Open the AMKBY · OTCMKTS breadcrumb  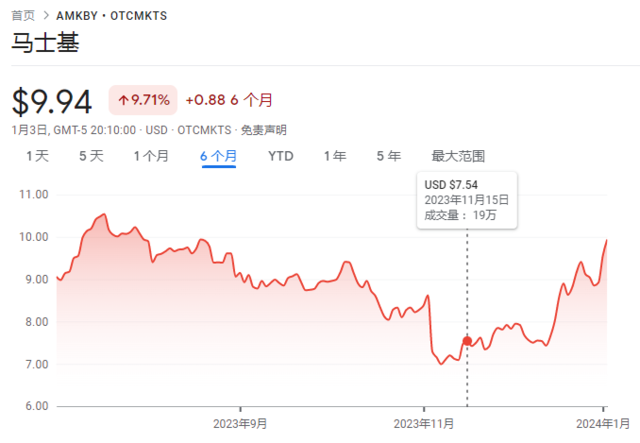[111, 16]
